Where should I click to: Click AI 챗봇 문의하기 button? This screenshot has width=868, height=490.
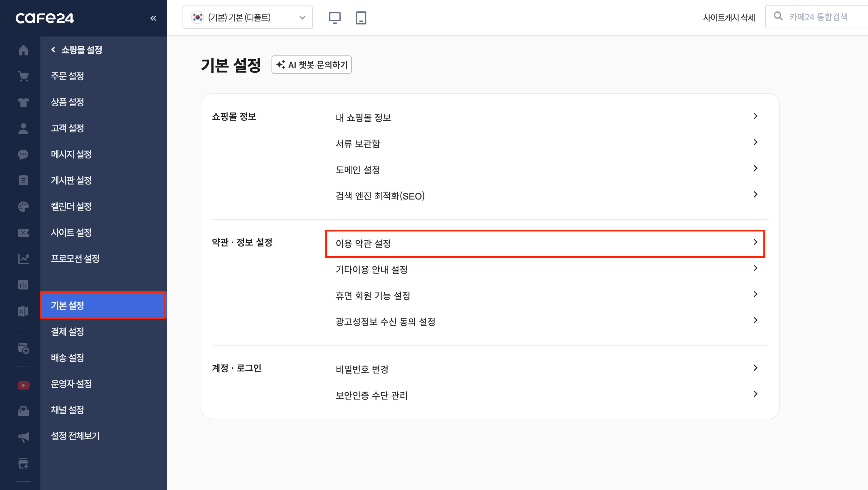click(x=311, y=65)
